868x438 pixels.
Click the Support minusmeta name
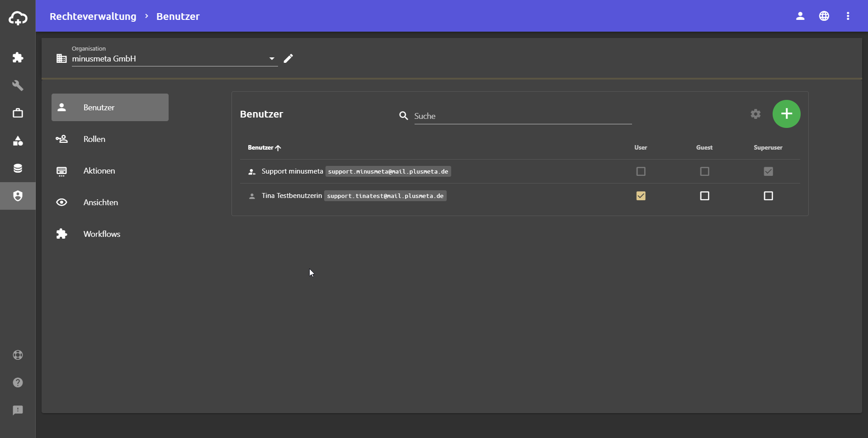click(x=292, y=171)
